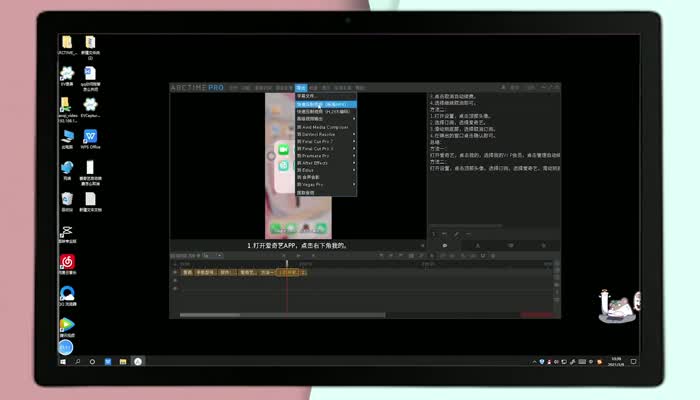Expand the 高级视频输出 submenu arrow
Image resolution: width=700 pixels, height=400 pixels.
tap(354, 119)
